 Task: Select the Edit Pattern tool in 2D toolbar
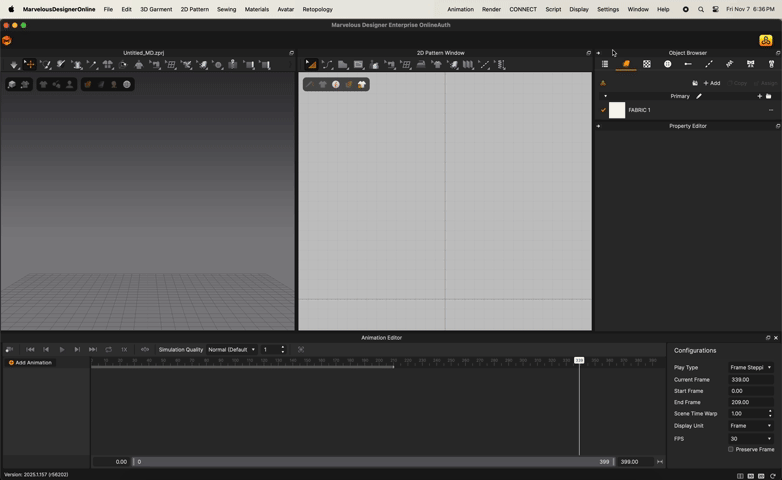coord(311,65)
